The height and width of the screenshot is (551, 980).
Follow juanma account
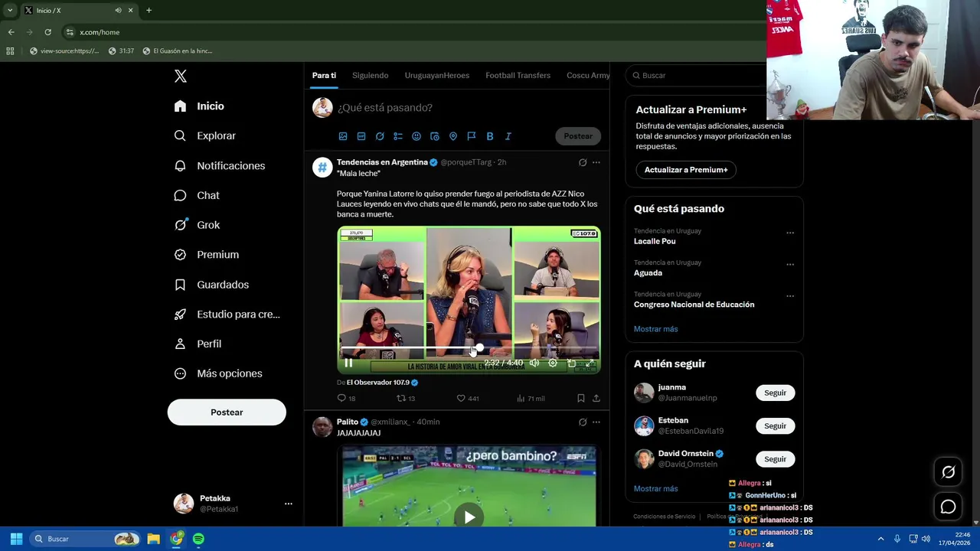(775, 393)
